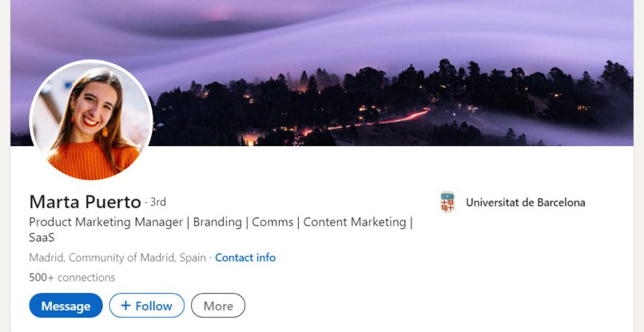644x332 pixels.
Task: Click the plus icon on Follow button
Action: (x=125, y=306)
